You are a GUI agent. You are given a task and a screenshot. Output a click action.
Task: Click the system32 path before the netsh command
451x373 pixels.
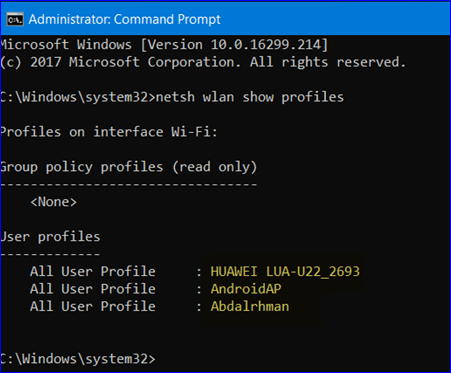(x=78, y=97)
